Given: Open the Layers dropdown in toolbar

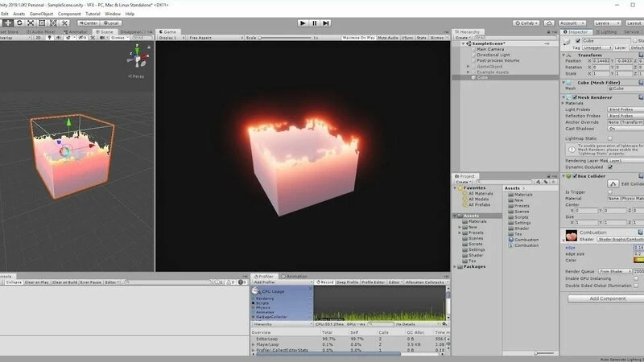Looking at the screenshot, I should click(608, 23).
